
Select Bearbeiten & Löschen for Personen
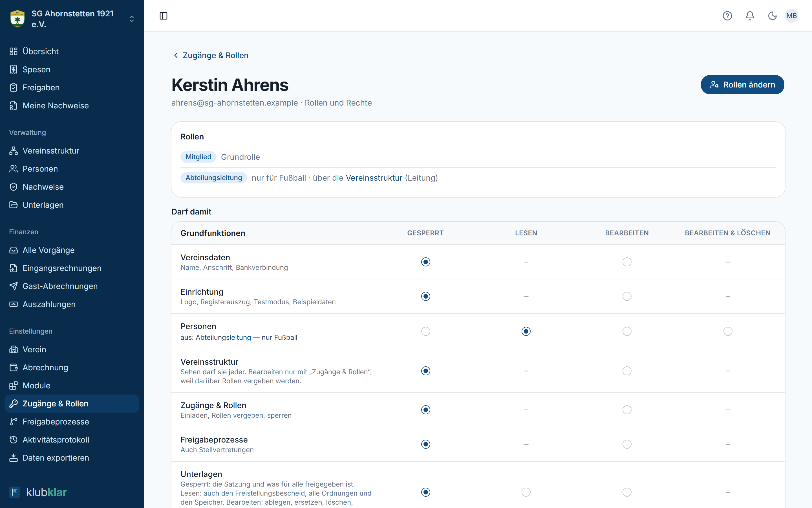728,331
